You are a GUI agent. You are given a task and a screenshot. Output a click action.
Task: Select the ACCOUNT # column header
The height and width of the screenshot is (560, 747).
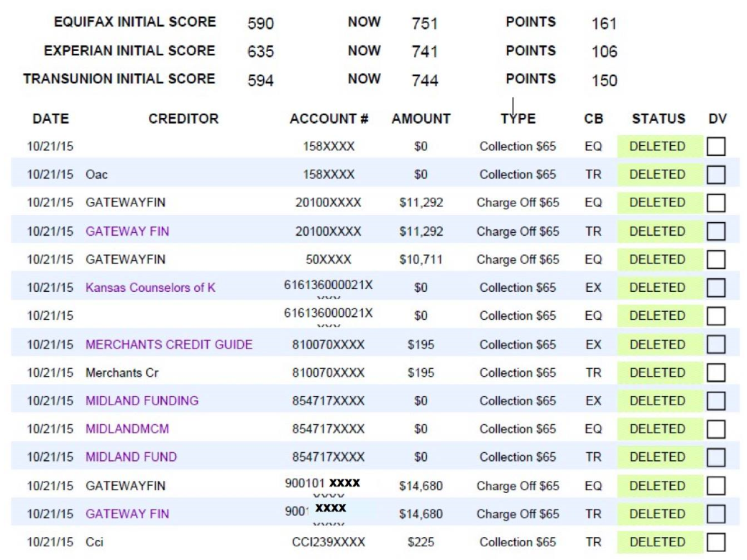(329, 119)
